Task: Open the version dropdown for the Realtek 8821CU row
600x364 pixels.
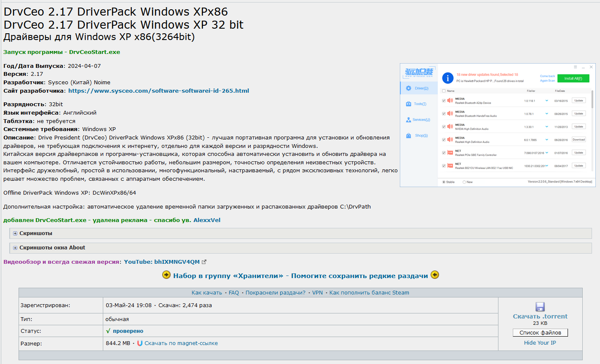Action: click(x=547, y=166)
